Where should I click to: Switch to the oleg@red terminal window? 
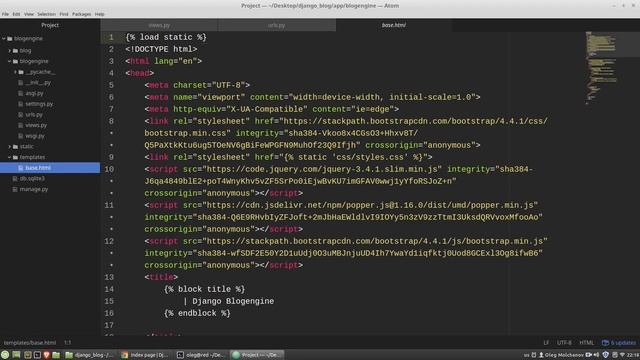coord(201,355)
